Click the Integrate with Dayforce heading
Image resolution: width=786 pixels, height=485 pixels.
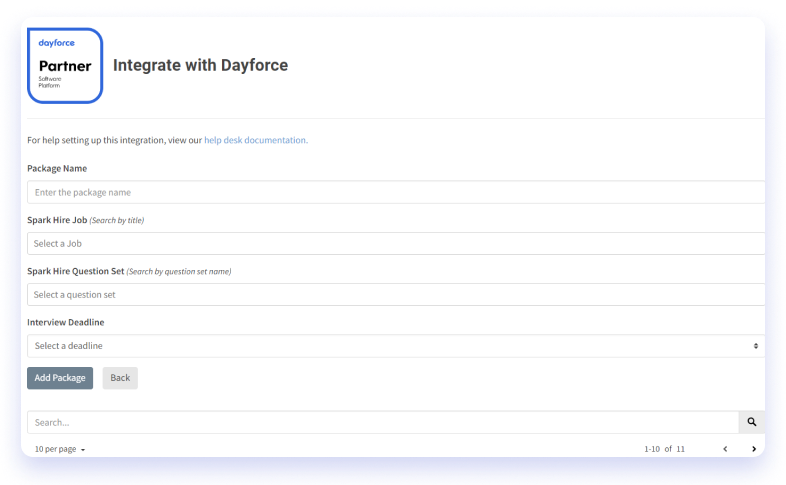[201, 65]
